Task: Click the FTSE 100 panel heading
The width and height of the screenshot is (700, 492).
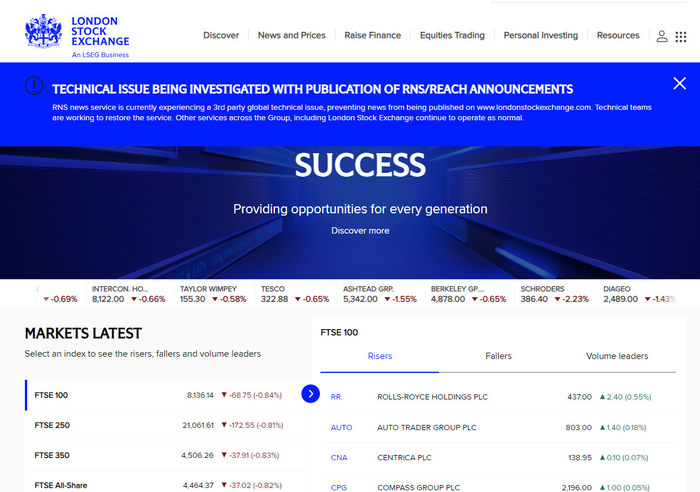Action: coord(339,333)
